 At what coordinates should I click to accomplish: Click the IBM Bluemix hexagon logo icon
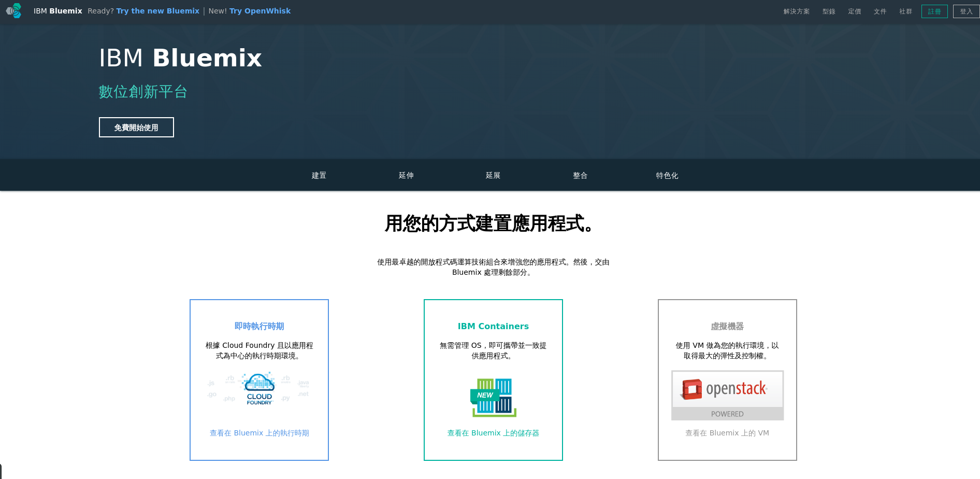point(14,11)
